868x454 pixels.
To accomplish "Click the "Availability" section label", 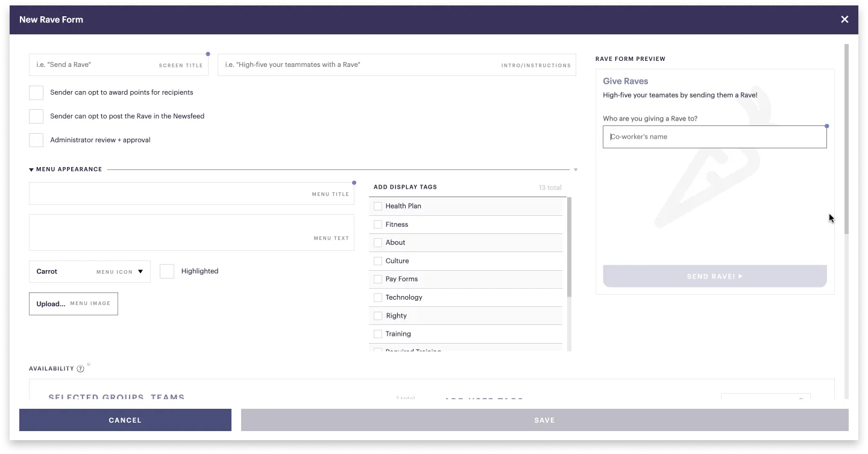I will [x=51, y=369].
